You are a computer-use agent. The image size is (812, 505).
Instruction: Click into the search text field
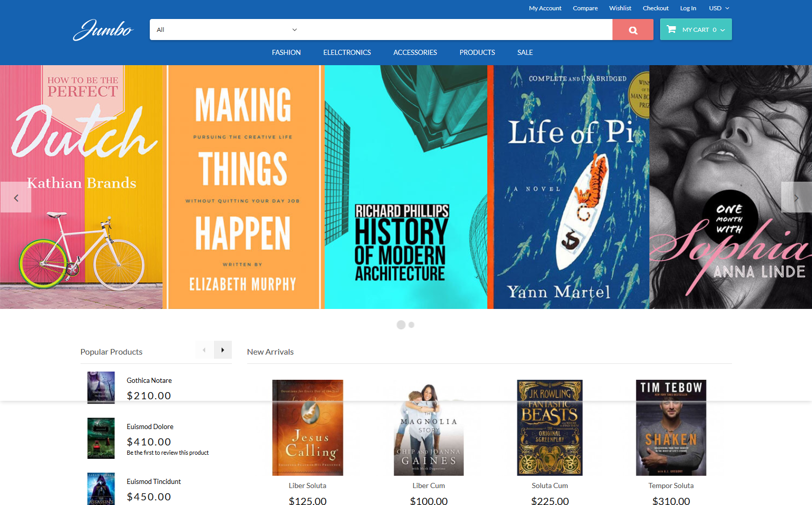coord(458,30)
